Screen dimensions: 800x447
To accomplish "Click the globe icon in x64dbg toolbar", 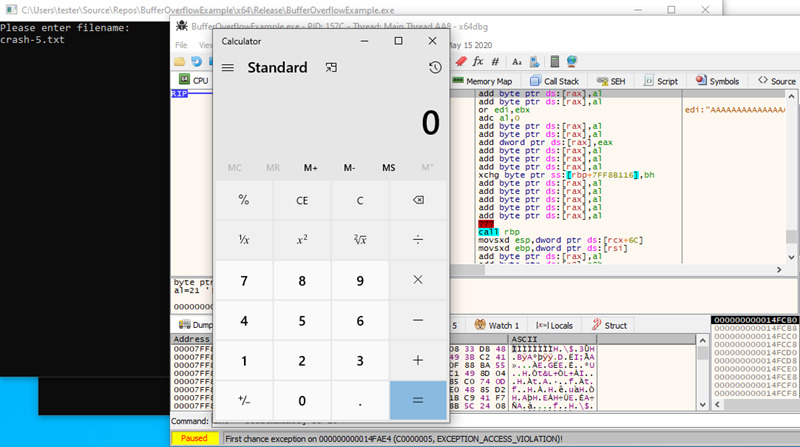I will coord(571,62).
